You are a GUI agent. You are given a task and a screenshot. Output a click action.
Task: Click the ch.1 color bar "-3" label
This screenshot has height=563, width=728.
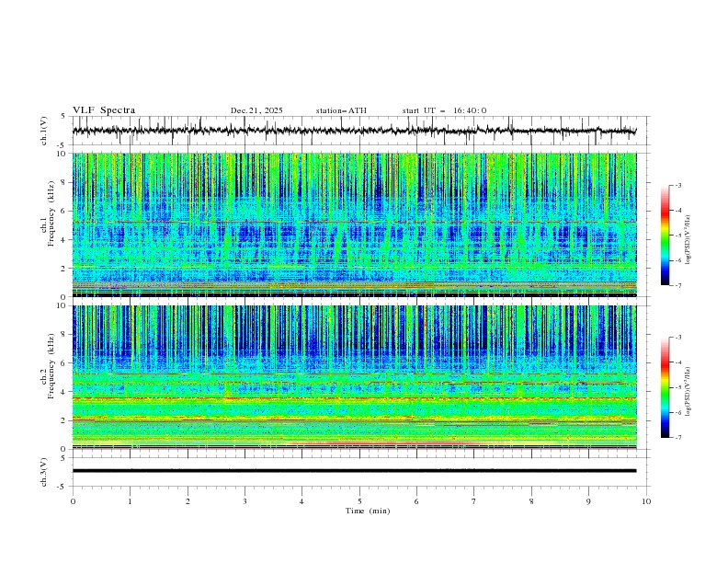coord(678,185)
